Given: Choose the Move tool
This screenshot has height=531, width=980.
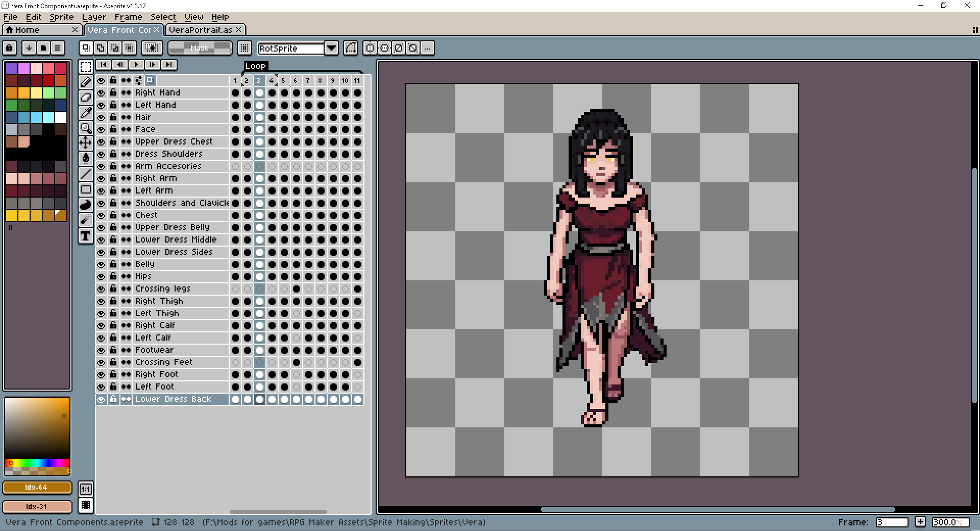Looking at the screenshot, I should pyautogui.click(x=86, y=143).
